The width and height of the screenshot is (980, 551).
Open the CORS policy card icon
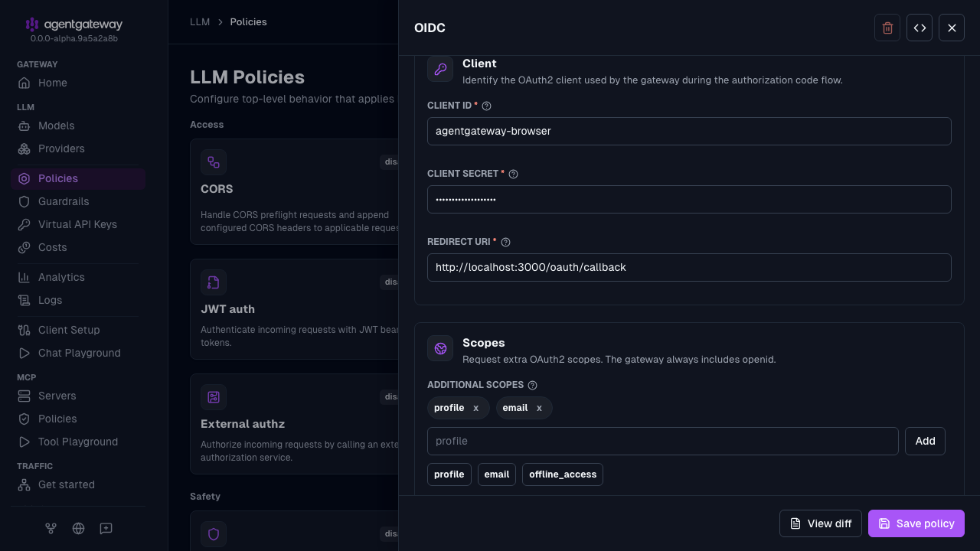(x=214, y=162)
